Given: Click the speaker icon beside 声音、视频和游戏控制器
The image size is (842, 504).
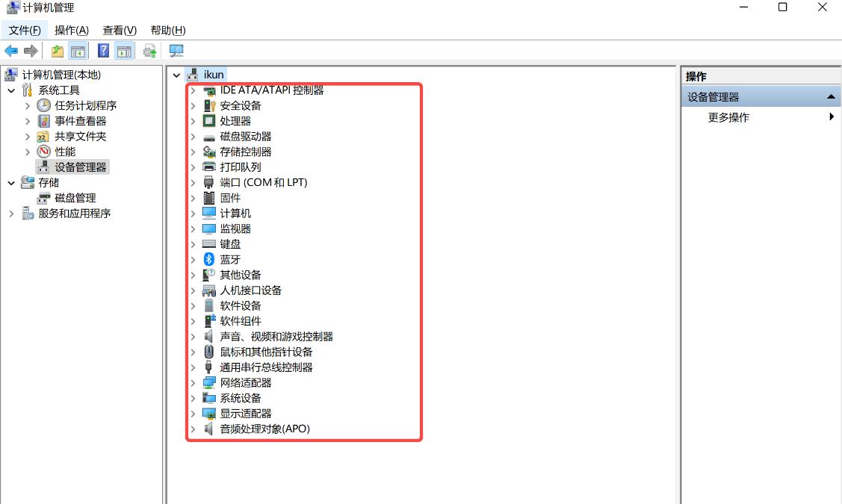Looking at the screenshot, I should coord(209,337).
